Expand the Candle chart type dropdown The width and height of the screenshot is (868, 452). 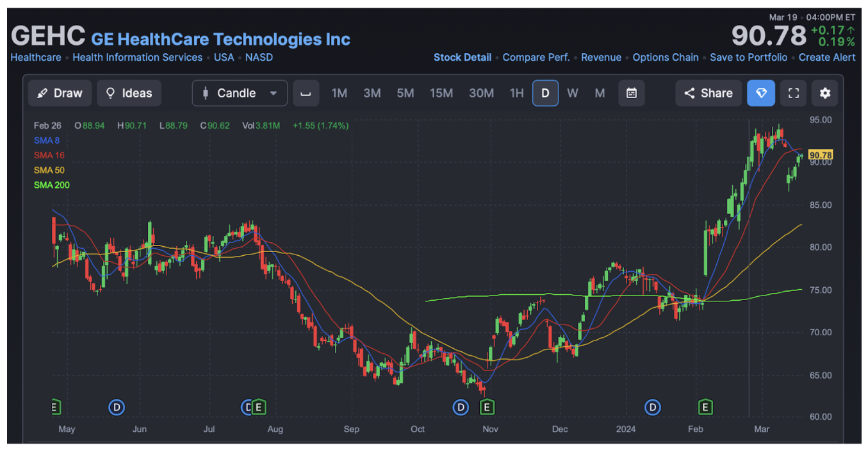point(240,93)
